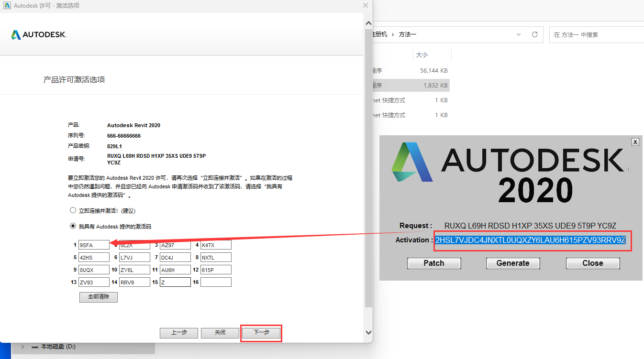The width and height of the screenshot is (644, 359).
Task: Expand the 本地磁盘 (D:) tree node chevron
Action: (x=22, y=347)
